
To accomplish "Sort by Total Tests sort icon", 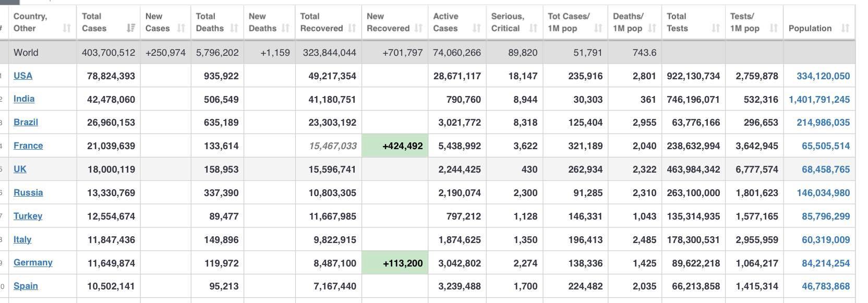I will click(x=716, y=28).
